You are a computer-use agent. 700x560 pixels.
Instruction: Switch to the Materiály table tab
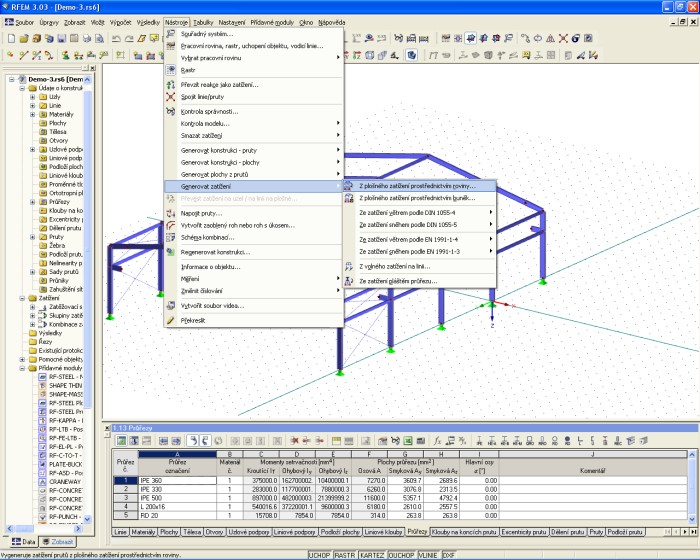143,532
